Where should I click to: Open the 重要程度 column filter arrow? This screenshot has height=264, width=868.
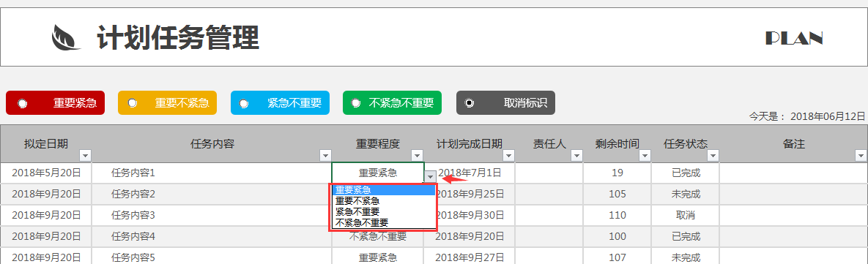(x=418, y=156)
